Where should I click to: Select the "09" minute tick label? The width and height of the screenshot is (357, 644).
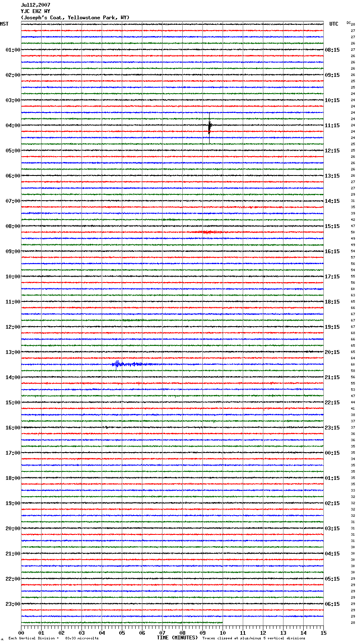pos(202,633)
